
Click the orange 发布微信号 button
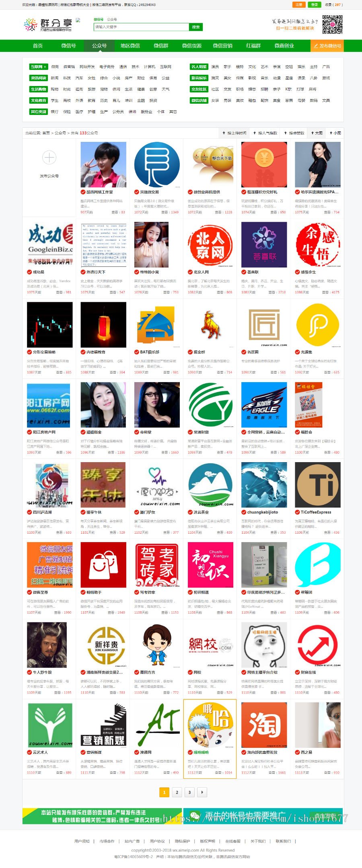tap(327, 46)
